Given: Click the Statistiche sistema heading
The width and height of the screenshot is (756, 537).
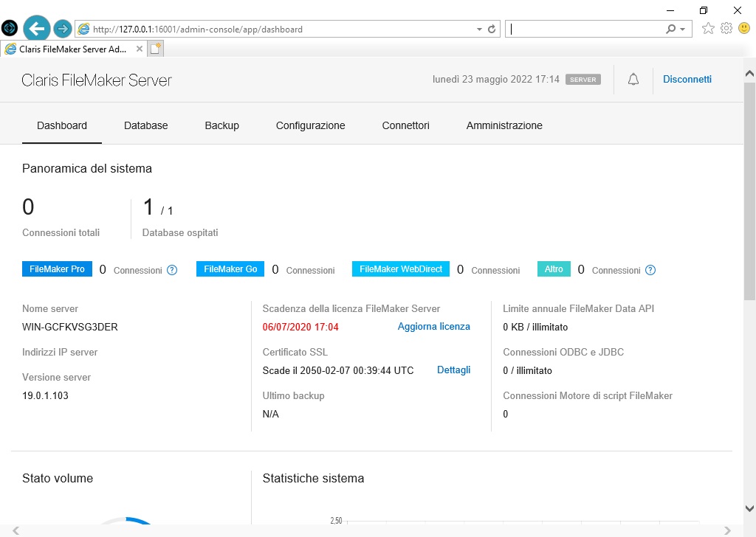Looking at the screenshot, I should tap(313, 478).
